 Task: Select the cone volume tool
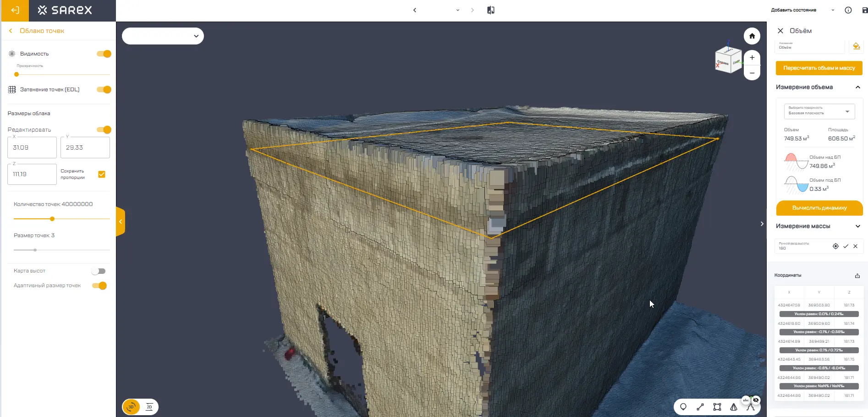(x=733, y=407)
